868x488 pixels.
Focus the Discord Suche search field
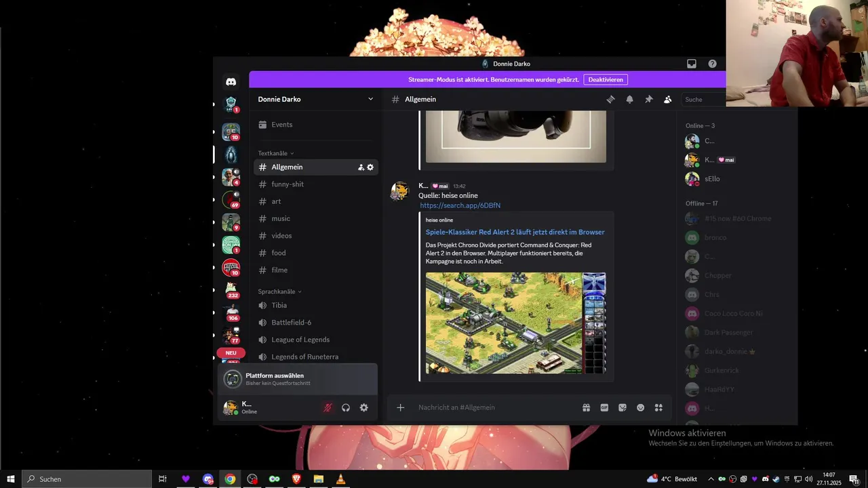pyautogui.click(x=703, y=100)
